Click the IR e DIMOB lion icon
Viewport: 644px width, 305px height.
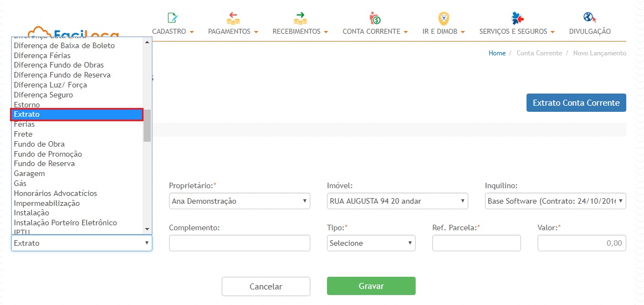tap(443, 18)
